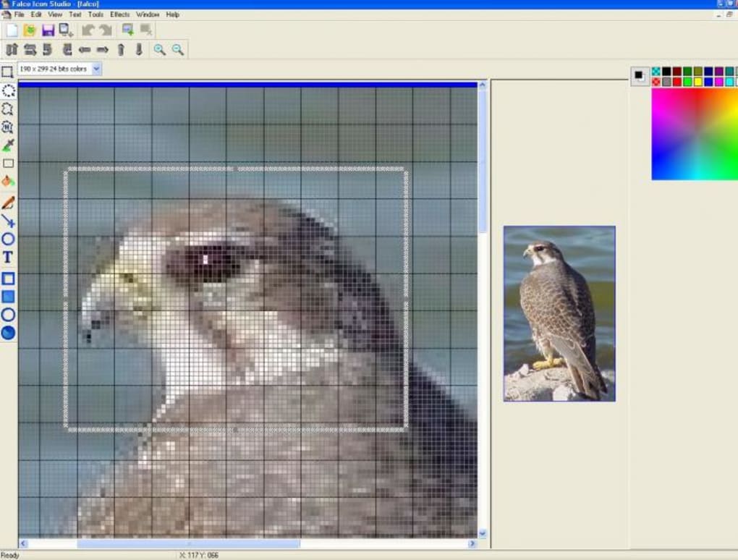Click the foreground/background color indicator box
Viewport: 738px width, 560px height.
(x=640, y=75)
